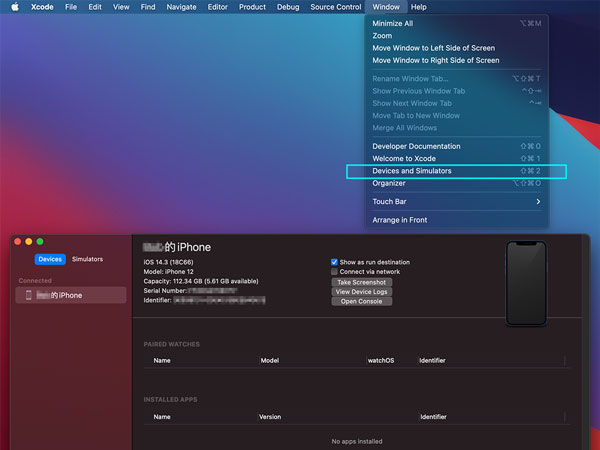Open the Source Control menu
Screen dimensions: 600x450
tap(335, 7)
